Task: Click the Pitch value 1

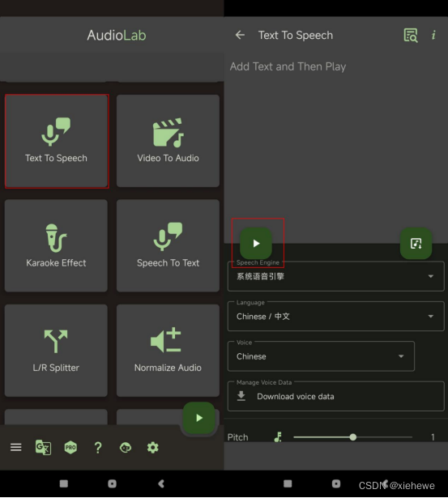Action: [x=433, y=437]
